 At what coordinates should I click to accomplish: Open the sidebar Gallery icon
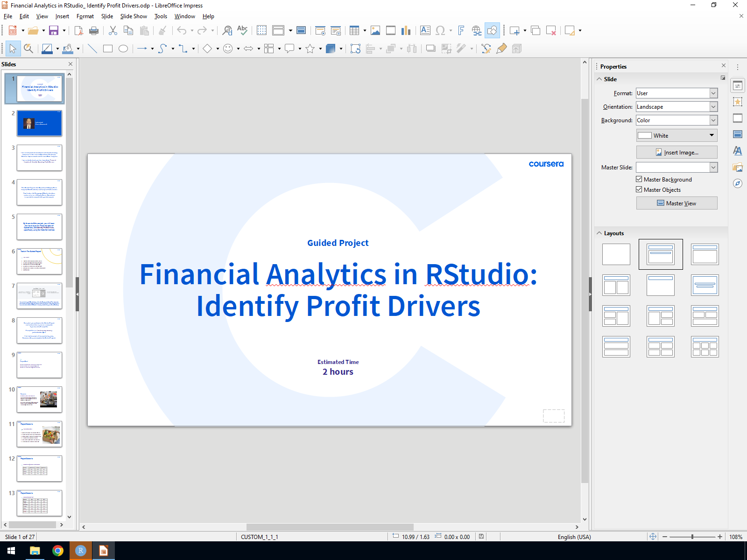click(x=738, y=167)
